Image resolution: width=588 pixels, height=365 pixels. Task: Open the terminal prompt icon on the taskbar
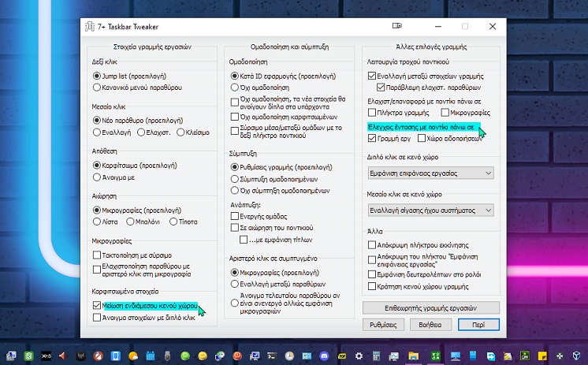(x=272, y=356)
